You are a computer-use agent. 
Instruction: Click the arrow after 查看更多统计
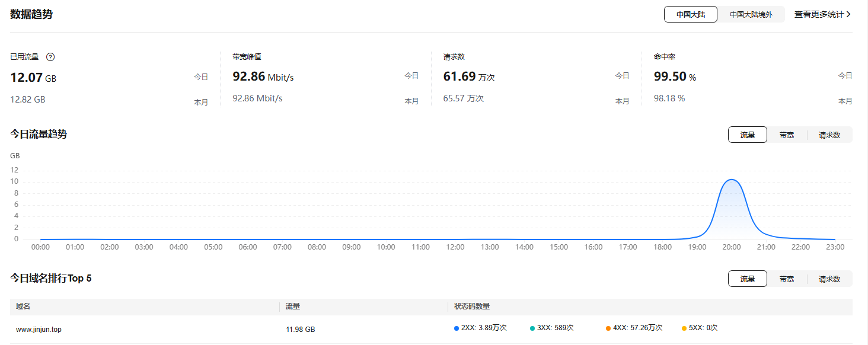pyautogui.click(x=848, y=14)
